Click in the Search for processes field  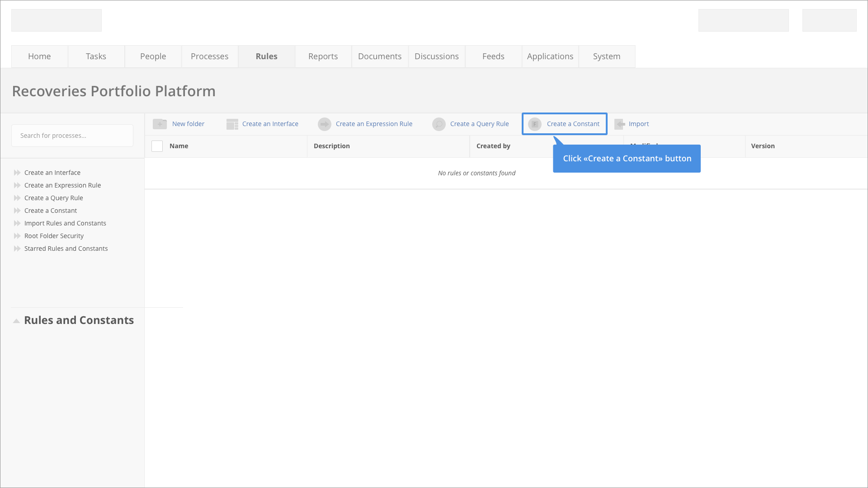click(72, 136)
